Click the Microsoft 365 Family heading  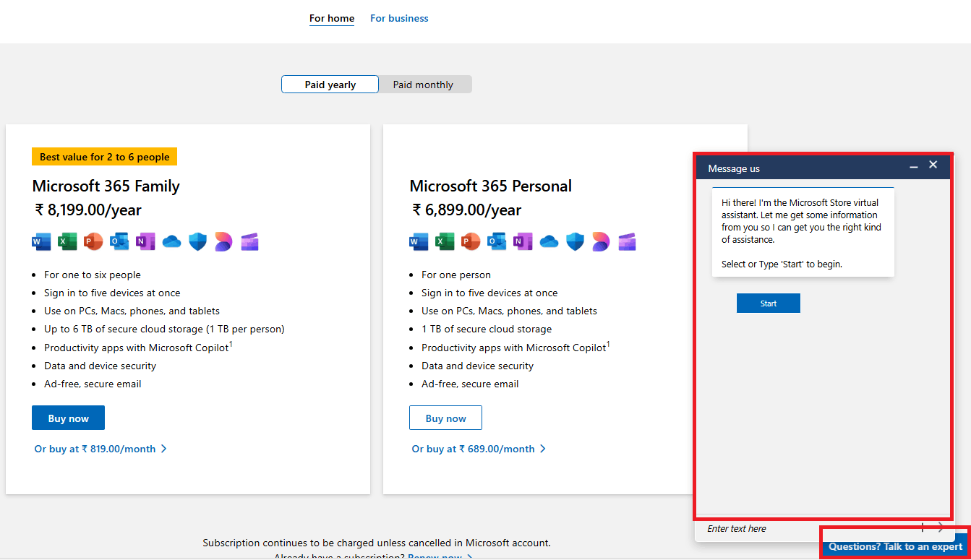point(106,186)
